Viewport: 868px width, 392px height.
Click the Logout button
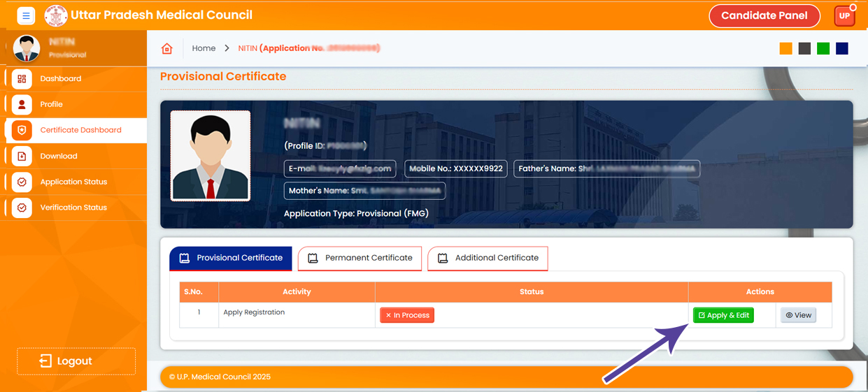pos(76,361)
